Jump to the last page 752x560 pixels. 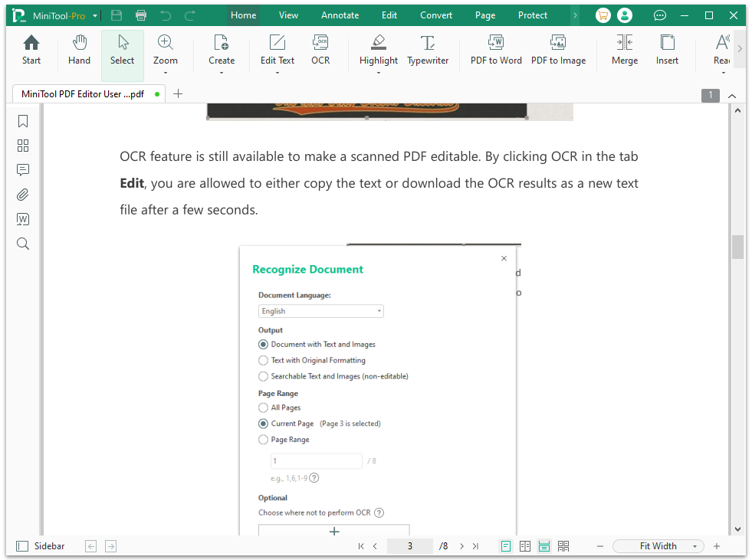point(475,546)
